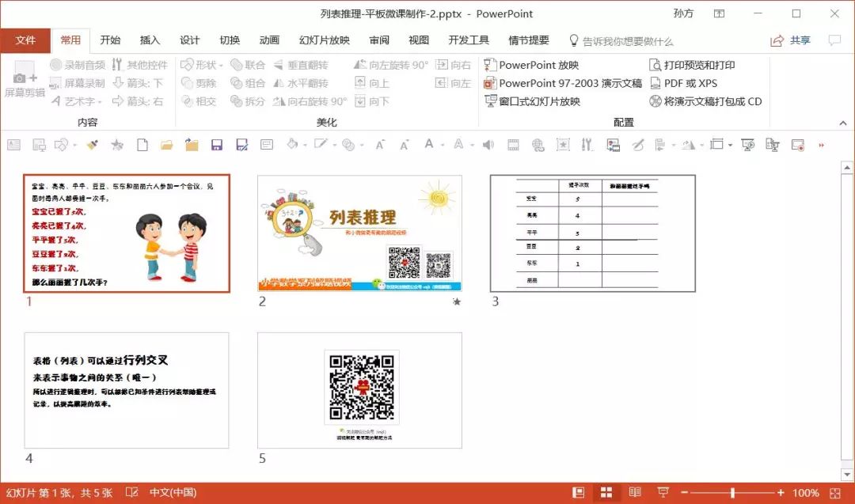Export as PDF 或 XPS

point(684,83)
